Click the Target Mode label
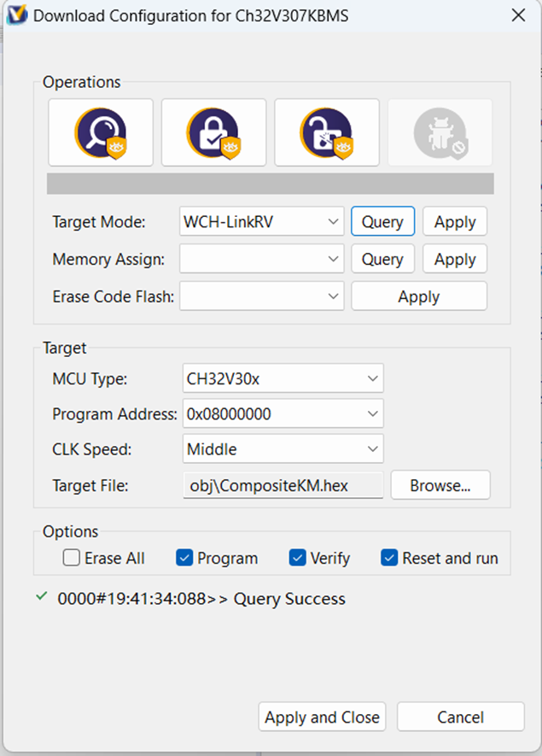Screen dimensions: 542x756 (x=99, y=222)
